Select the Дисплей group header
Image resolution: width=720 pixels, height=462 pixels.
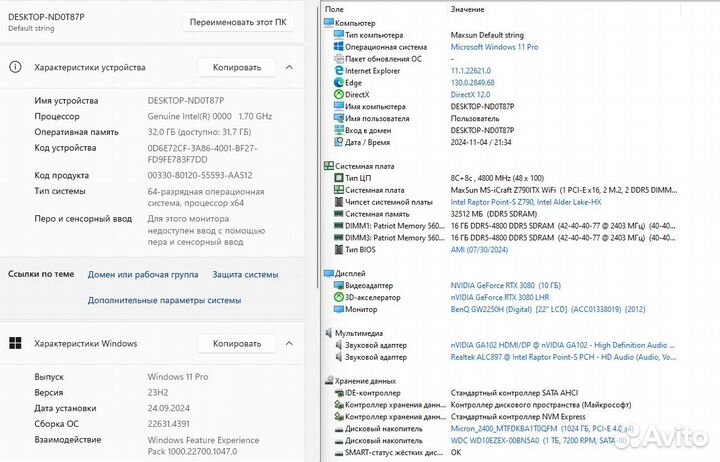click(345, 273)
